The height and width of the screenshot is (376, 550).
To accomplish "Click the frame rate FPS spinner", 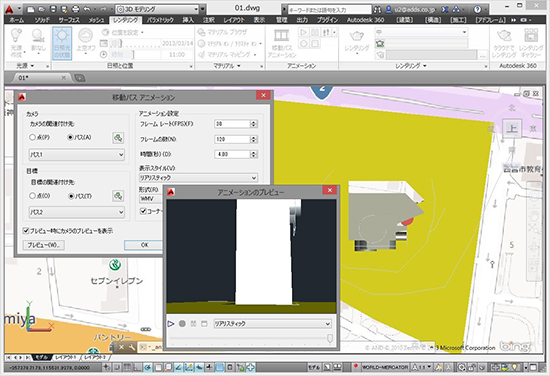I will [x=254, y=124].
